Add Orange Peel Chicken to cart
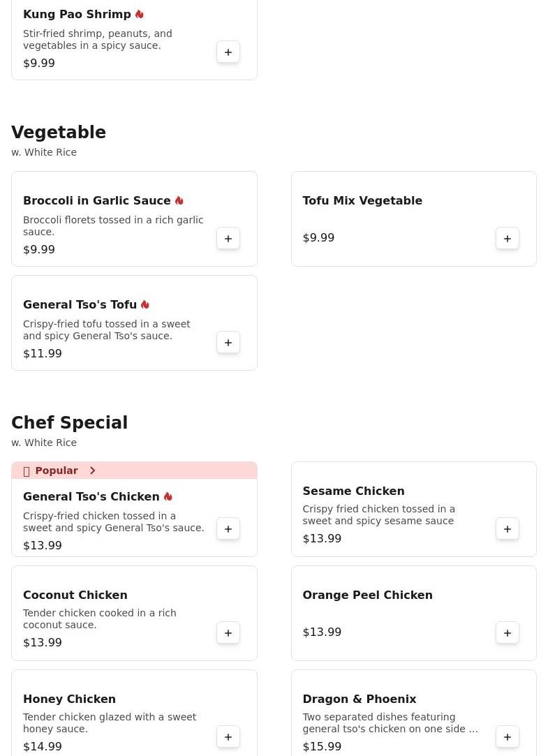 click(x=507, y=633)
